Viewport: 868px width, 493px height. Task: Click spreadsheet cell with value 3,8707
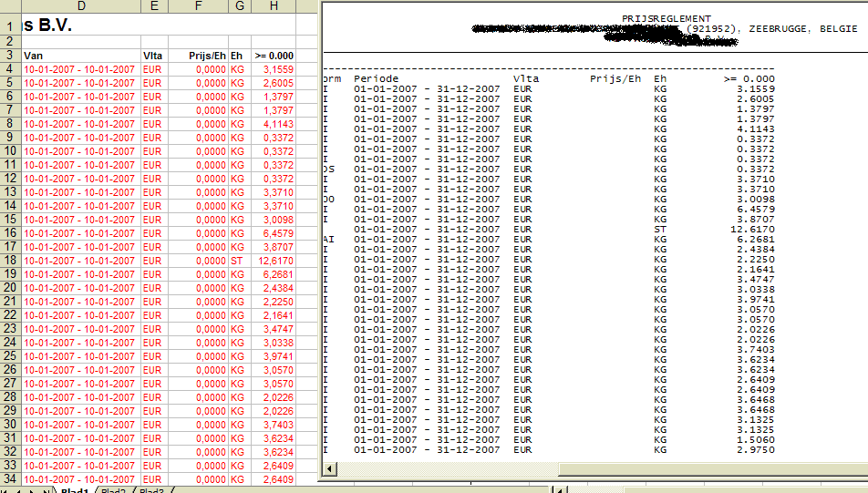click(274, 247)
